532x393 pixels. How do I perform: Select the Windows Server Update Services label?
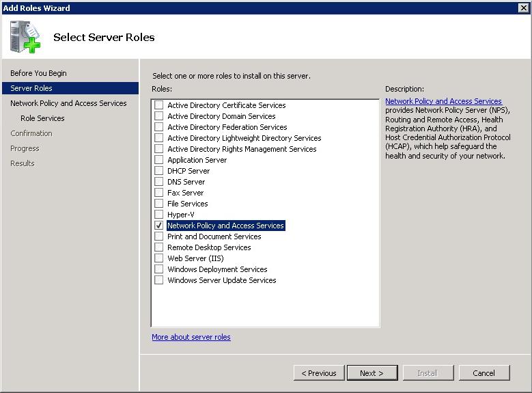pyautogui.click(x=221, y=280)
